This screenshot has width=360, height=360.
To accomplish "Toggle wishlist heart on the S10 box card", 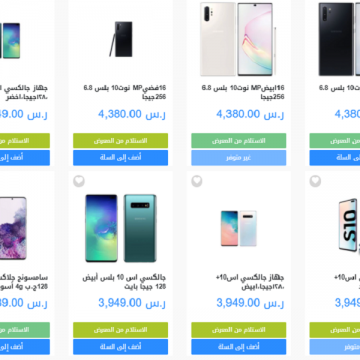I will tap(315, 181).
